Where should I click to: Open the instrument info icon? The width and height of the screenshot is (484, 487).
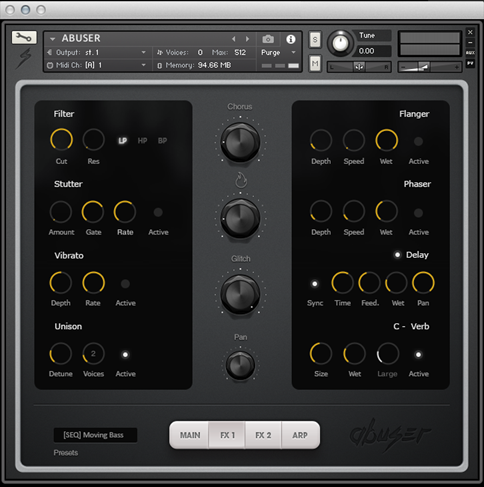291,39
